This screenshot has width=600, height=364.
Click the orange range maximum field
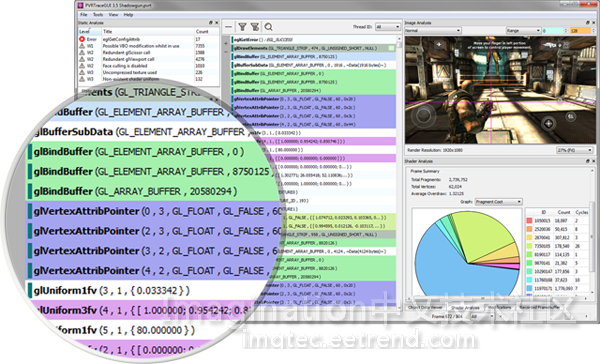coord(580,31)
